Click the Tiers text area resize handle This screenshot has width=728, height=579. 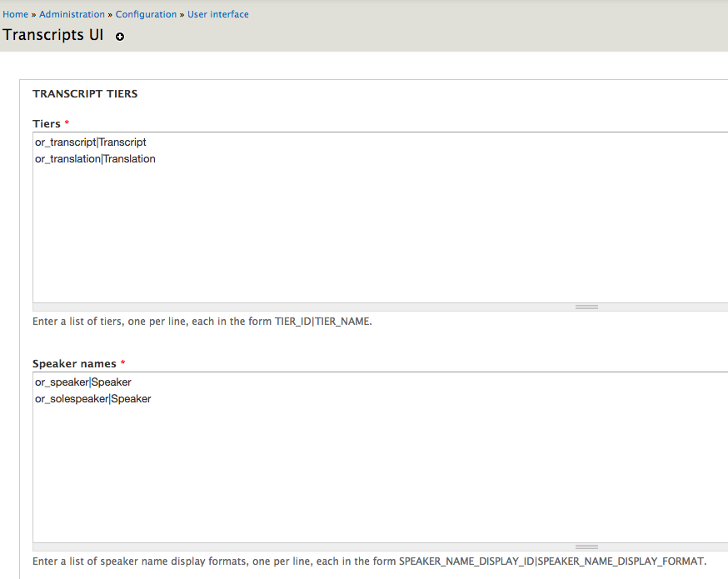[x=586, y=307]
